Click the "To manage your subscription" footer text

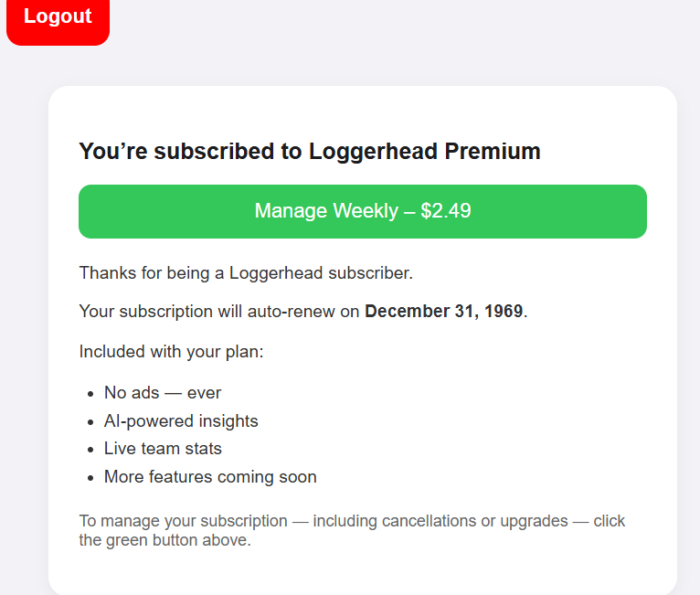click(183, 521)
